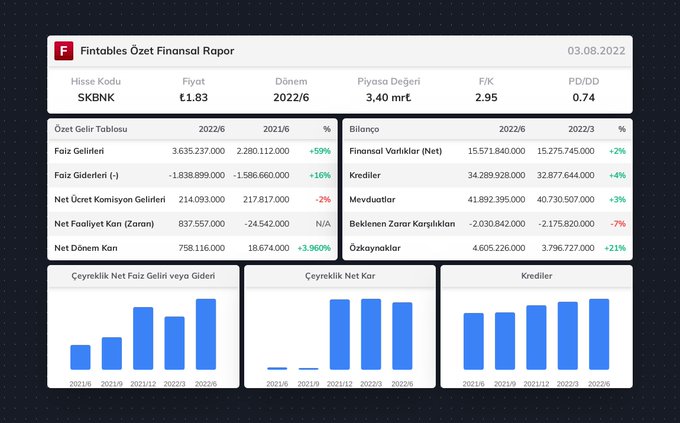
Task: Click the value 3.635.237.000
Action: (x=198, y=151)
